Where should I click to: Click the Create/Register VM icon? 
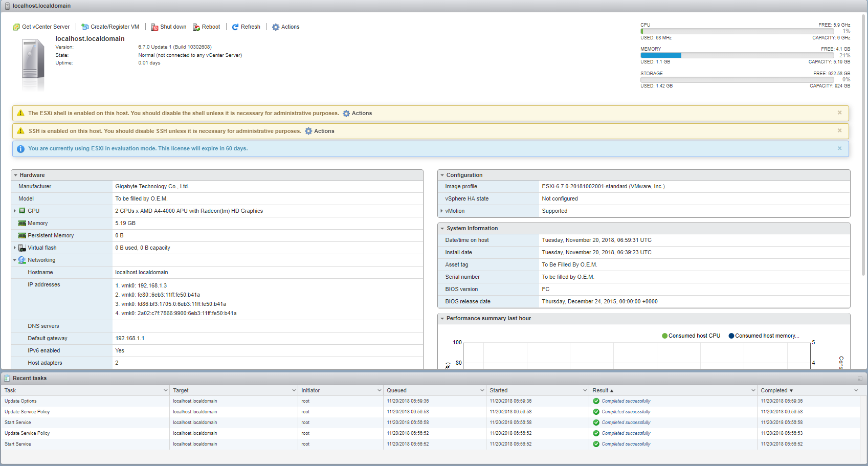coord(85,27)
